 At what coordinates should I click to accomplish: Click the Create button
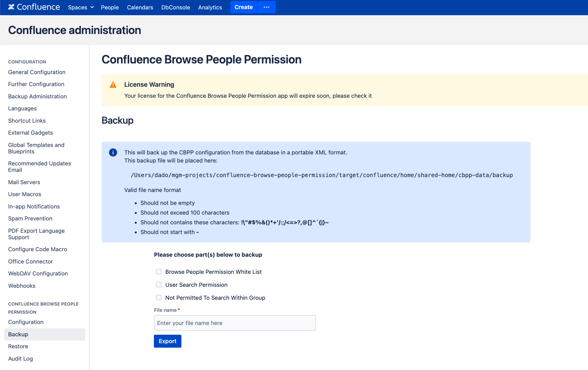click(244, 7)
